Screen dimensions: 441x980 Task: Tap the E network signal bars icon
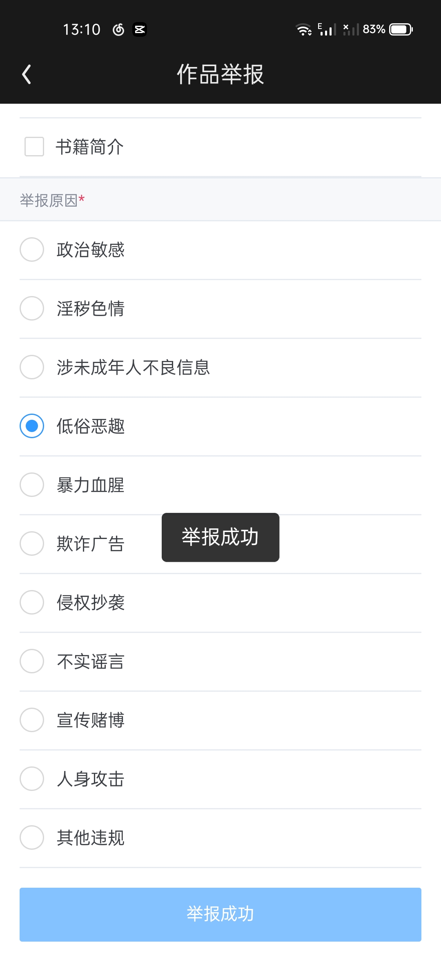pos(327,29)
